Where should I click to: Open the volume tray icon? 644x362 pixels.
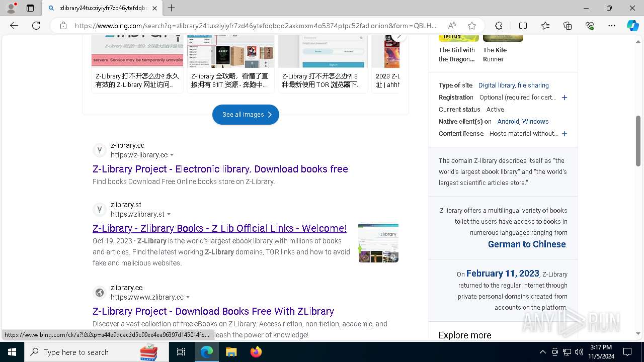579,352
